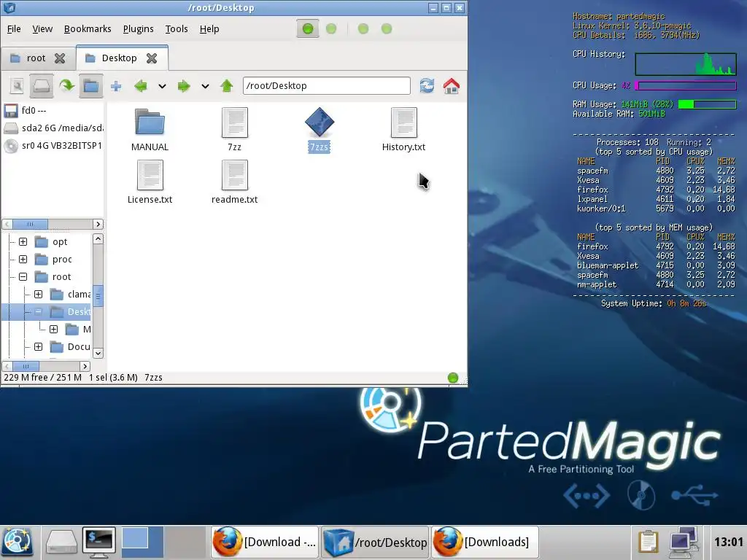
Task: Toggle panel 3 green circle button
Action: pos(363,29)
